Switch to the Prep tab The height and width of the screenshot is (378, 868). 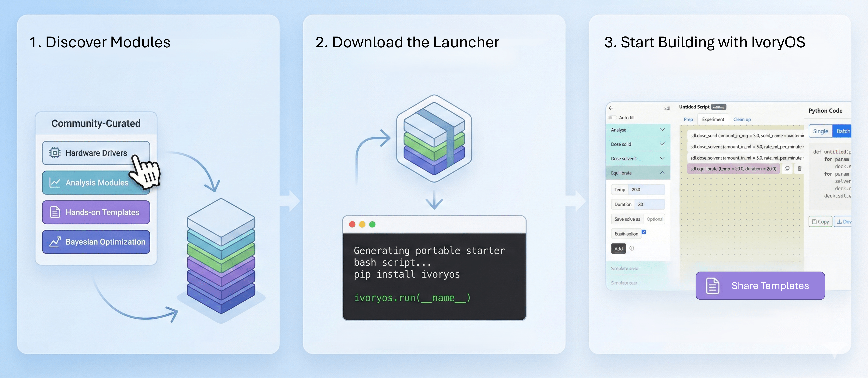(688, 119)
